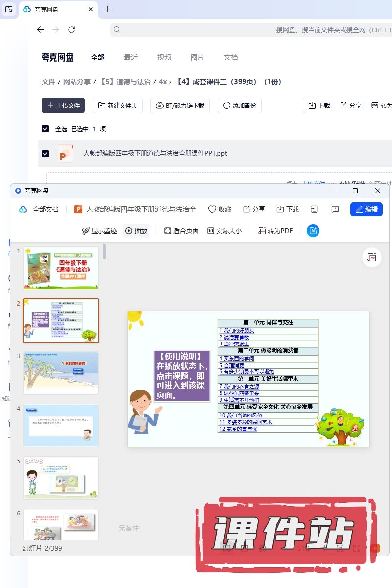Screen dimensions: 392x588
Task: Switch to 实际大小 actual size
Action: click(x=224, y=231)
